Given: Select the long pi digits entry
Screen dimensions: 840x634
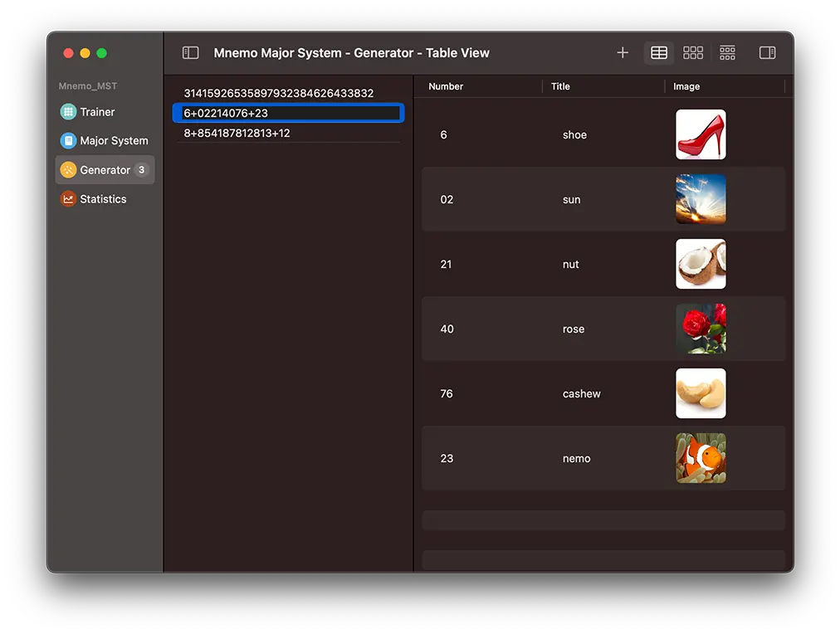Looking at the screenshot, I should 288,92.
